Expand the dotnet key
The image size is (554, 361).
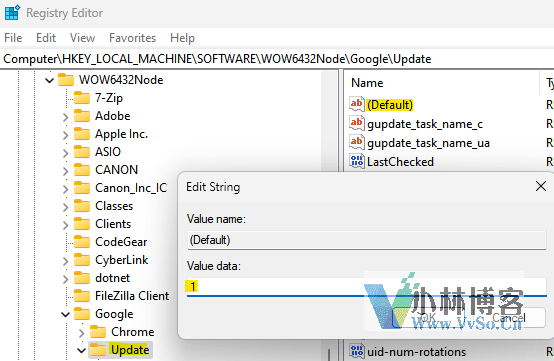(66, 279)
